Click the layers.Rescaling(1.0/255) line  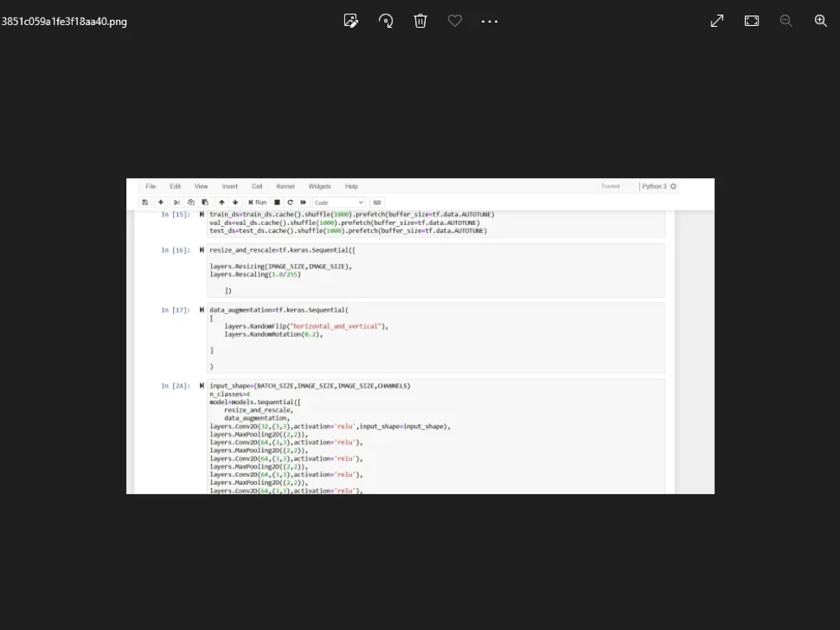click(x=255, y=275)
